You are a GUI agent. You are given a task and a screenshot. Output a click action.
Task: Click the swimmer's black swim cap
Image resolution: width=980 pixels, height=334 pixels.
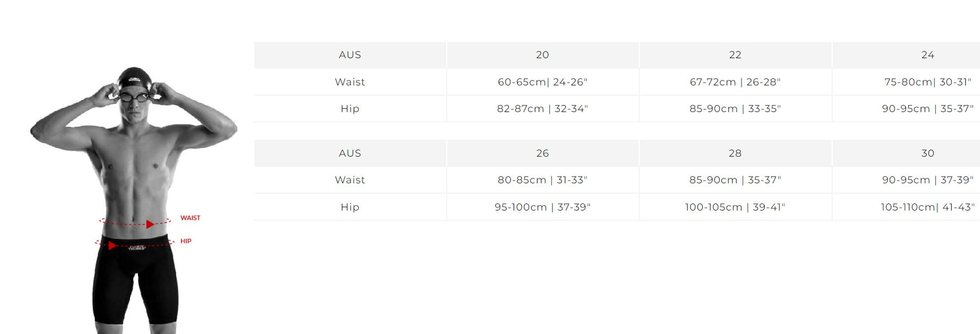pos(134,78)
